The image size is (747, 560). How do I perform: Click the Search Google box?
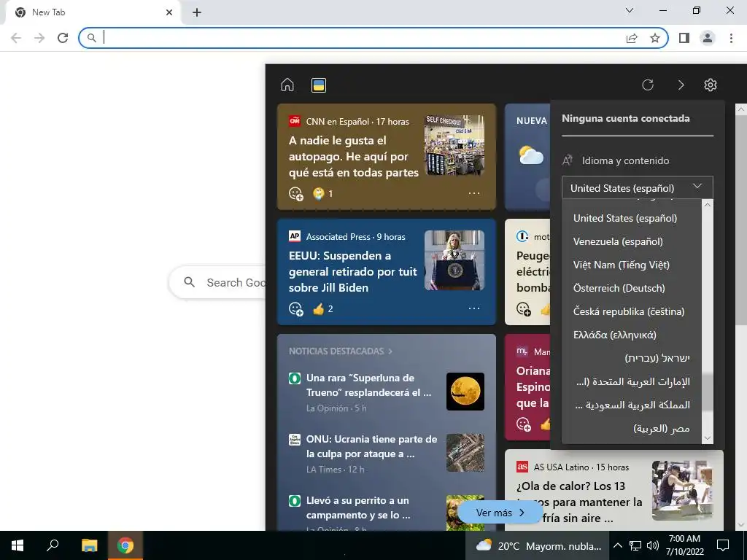click(217, 282)
